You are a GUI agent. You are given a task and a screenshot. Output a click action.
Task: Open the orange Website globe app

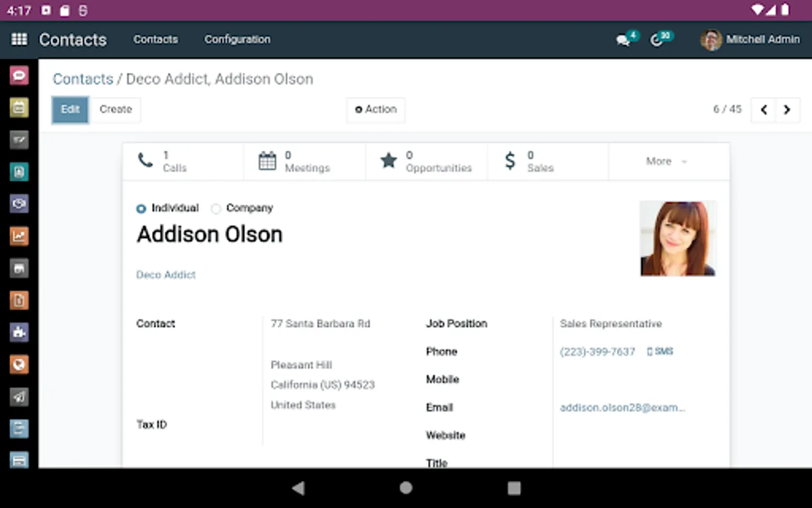point(19,365)
